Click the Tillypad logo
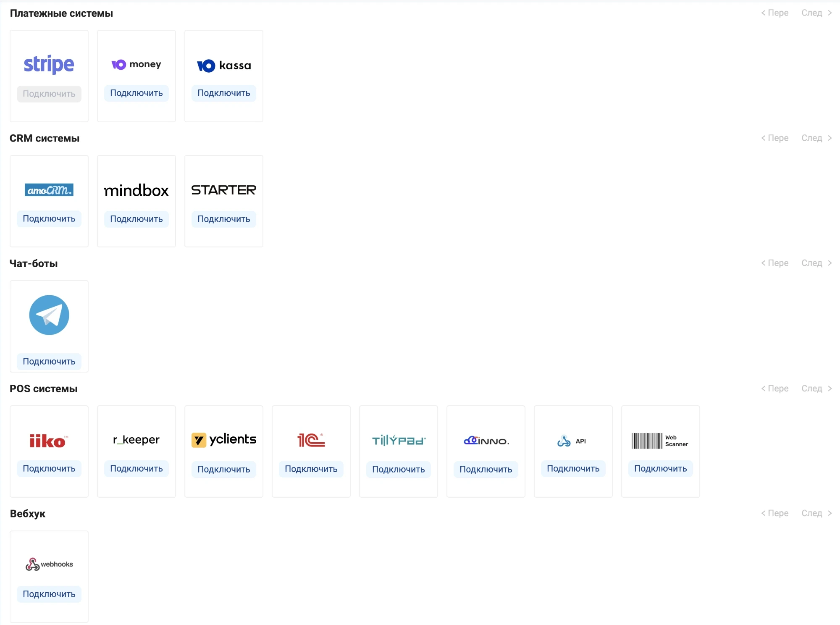The image size is (840, 625). click(x=399, y=440)
